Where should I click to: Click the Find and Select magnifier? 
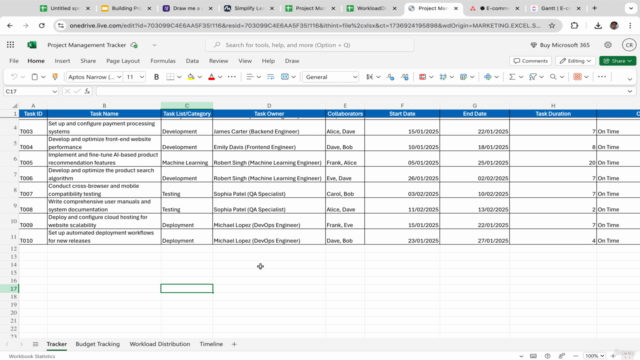(553, 77)
